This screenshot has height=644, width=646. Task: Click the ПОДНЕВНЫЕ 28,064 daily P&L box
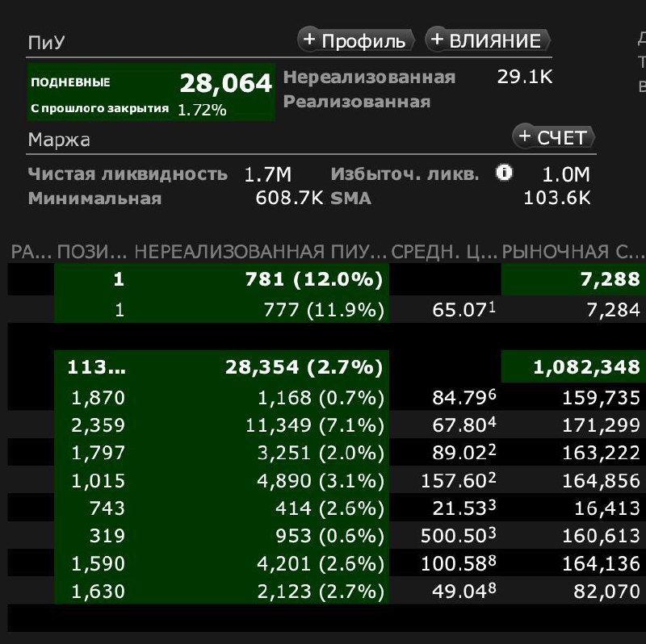tap(151, 92)
